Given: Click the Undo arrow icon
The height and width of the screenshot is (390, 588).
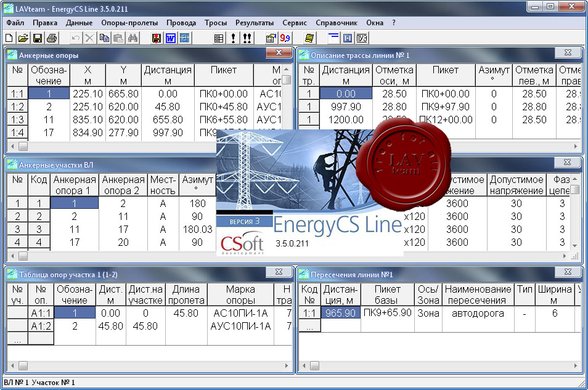Looking at the screenshot, I should click(75, 38).
